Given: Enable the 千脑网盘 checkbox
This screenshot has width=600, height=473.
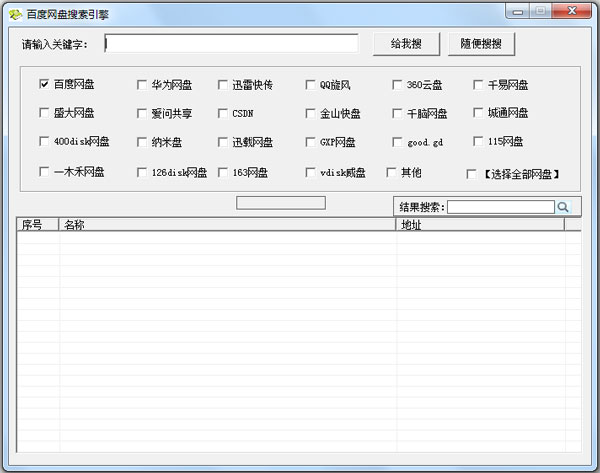Looking at the screenshot, I should 397,114.
